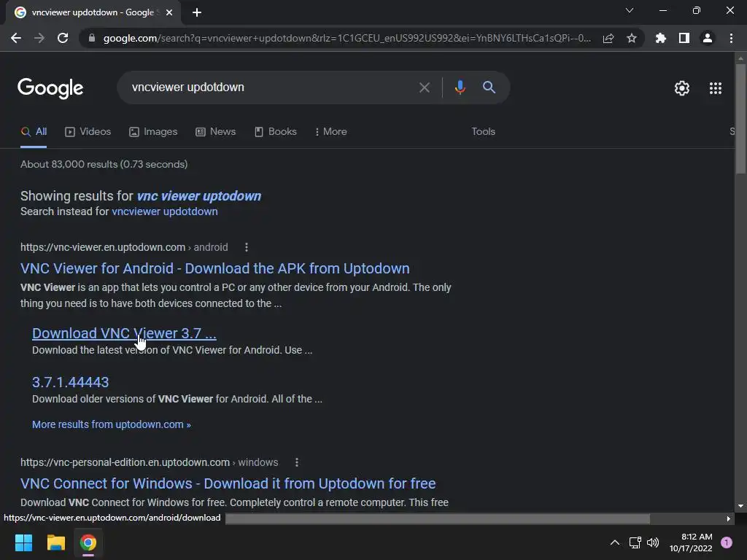Screen dimensions: 747x560
Task: Clear the search box text
Action: coord(424,87)
